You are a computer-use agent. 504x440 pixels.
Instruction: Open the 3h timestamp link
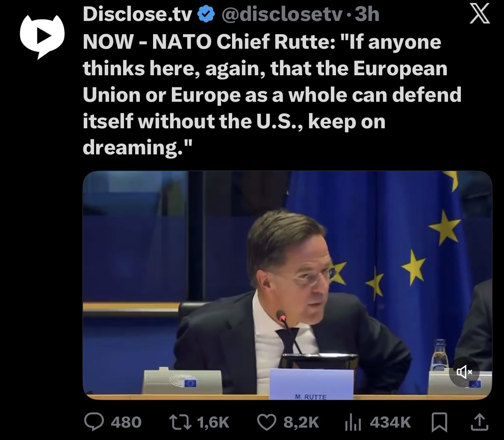(x=367, y=15)
